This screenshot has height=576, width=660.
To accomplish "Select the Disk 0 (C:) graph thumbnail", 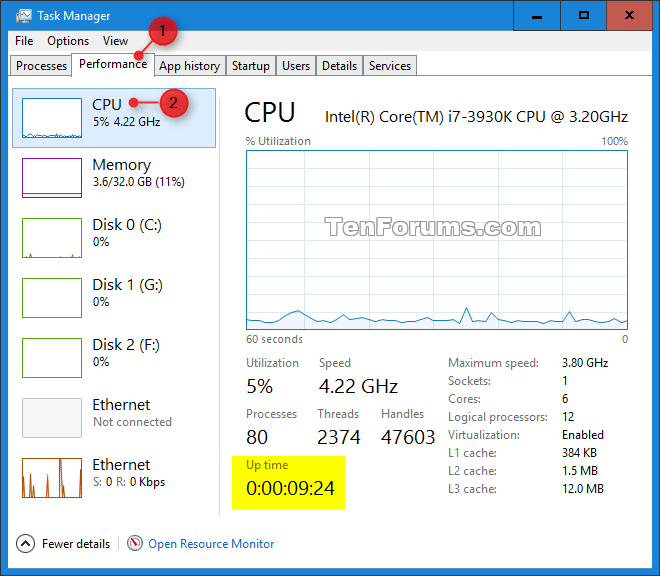I will coord(52,238).
